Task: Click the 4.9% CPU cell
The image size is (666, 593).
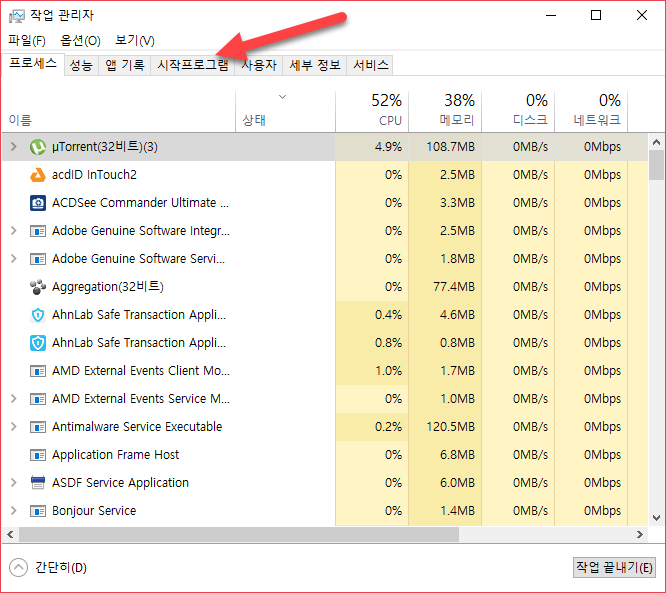Action: (372, 147)
